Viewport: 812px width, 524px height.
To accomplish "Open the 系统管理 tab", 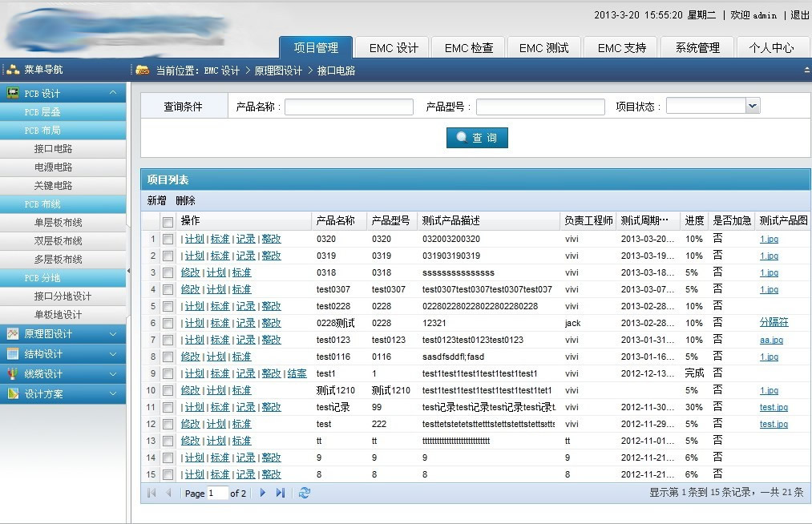I will coord(696,47).
